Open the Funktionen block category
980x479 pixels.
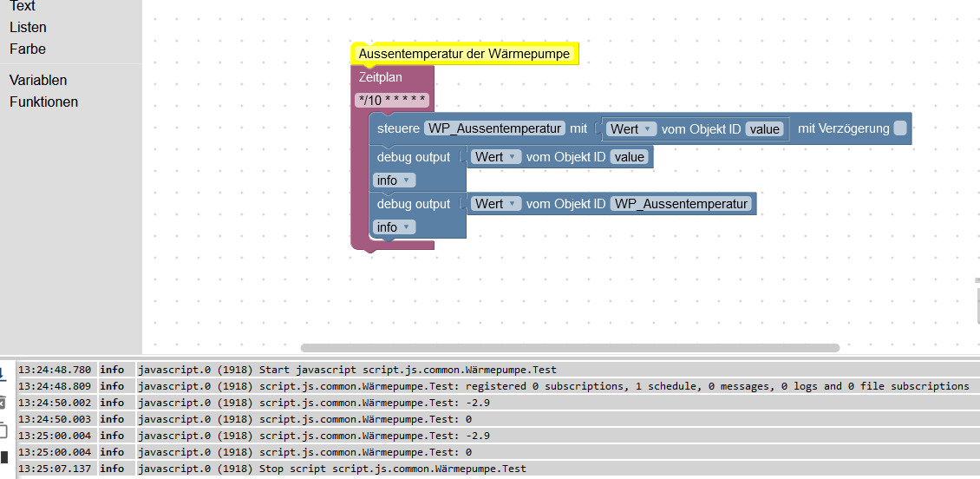(x=43, y=102)
